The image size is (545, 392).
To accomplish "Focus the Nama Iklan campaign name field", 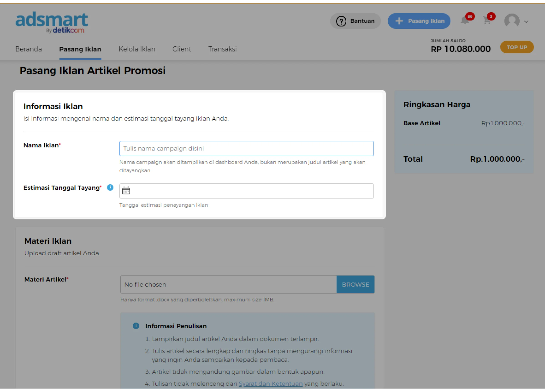I will point(246,149).
